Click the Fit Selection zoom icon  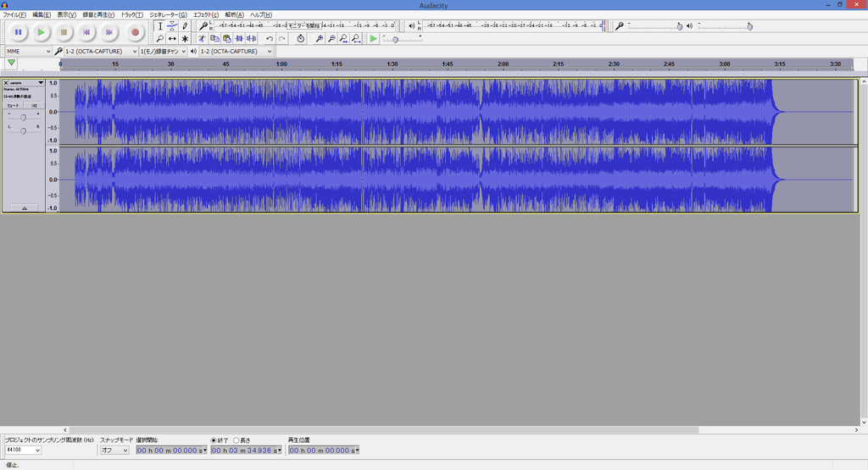click(x=344, y=39)
